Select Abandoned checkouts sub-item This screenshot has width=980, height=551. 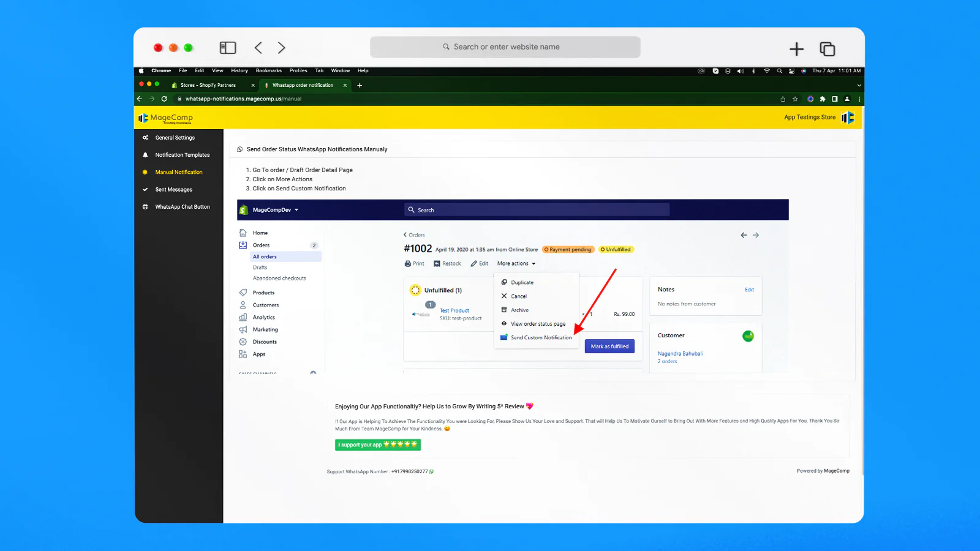tap(279, 278)
